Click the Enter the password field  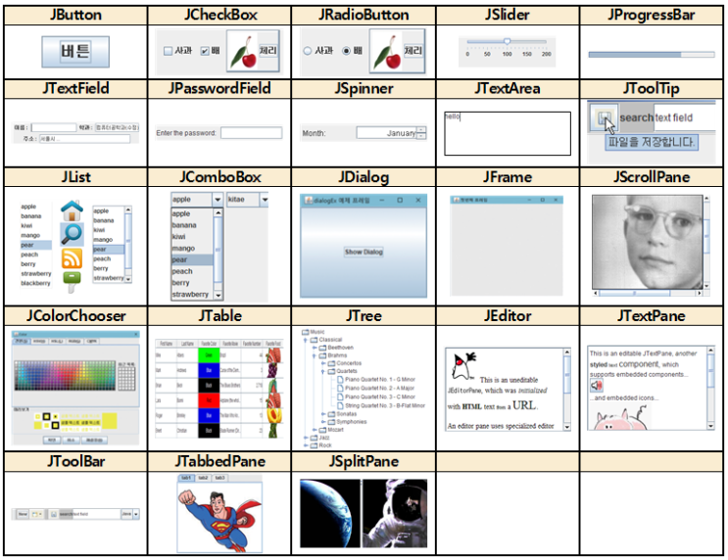251,133
